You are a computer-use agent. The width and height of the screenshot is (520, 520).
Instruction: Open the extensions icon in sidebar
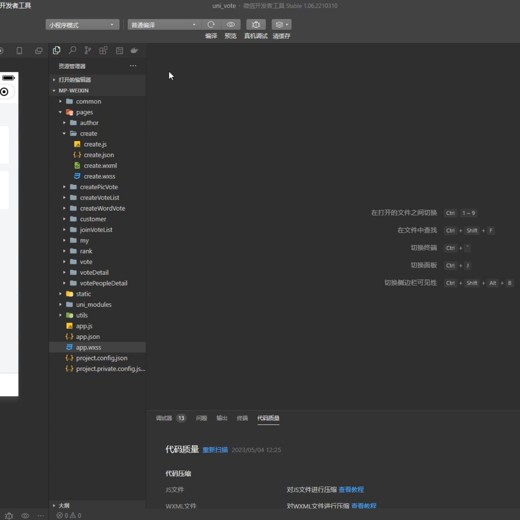103,50
